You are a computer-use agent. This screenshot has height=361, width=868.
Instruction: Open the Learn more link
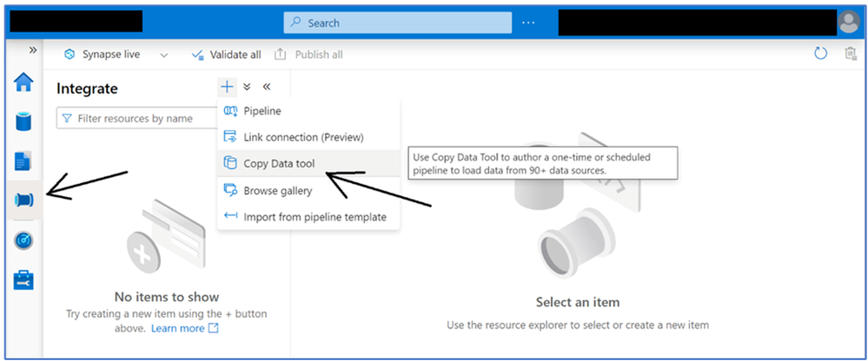[185, 328]
